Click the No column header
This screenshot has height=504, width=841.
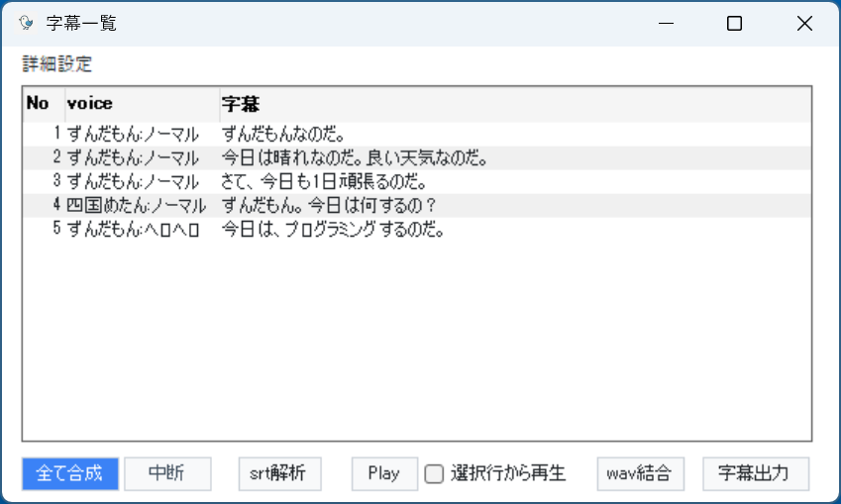tap(44, 104)
